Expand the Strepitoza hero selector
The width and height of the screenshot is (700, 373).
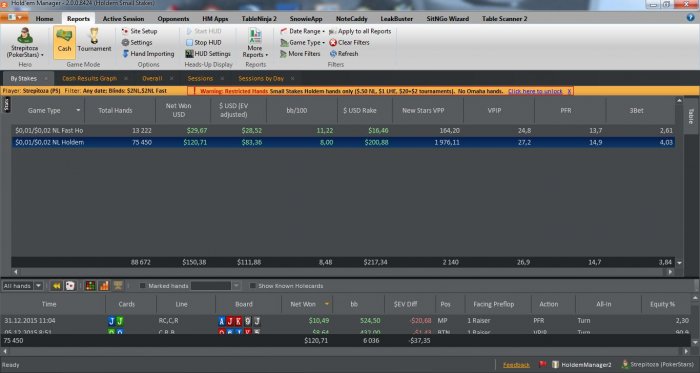point(25,43)
